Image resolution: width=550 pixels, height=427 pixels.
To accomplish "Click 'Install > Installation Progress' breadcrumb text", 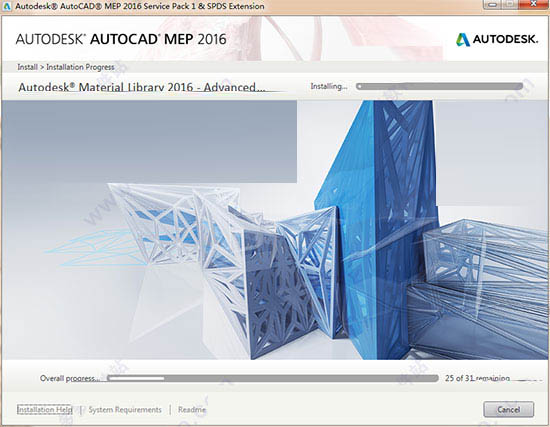I will point(66,67).
